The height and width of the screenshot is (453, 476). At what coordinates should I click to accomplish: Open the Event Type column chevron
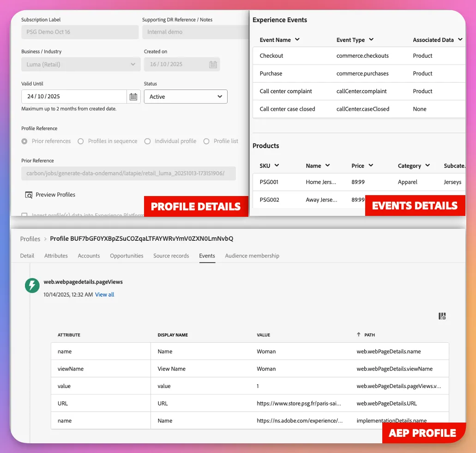click(x=371, y=40)
